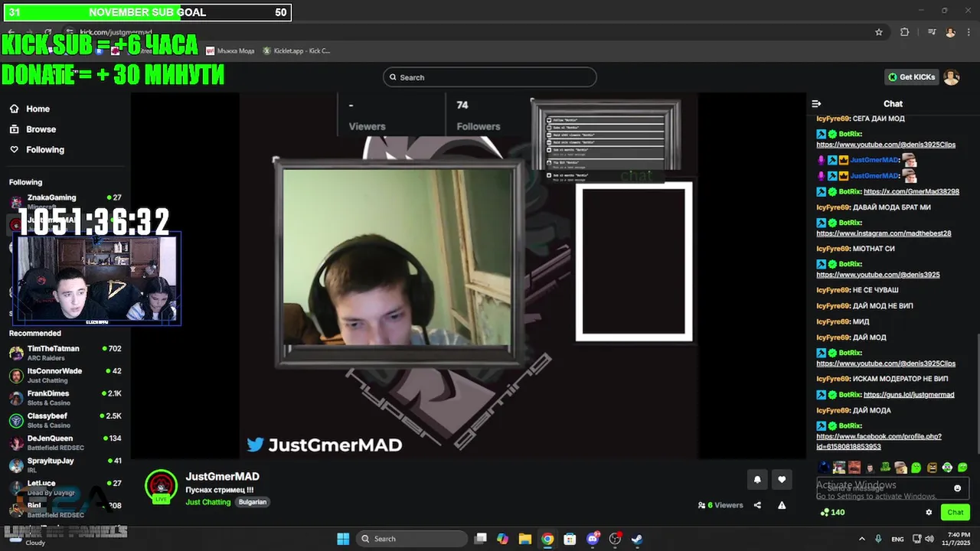Follow the channel with the heart icon
980x551 pixels.
coord(782,480)
